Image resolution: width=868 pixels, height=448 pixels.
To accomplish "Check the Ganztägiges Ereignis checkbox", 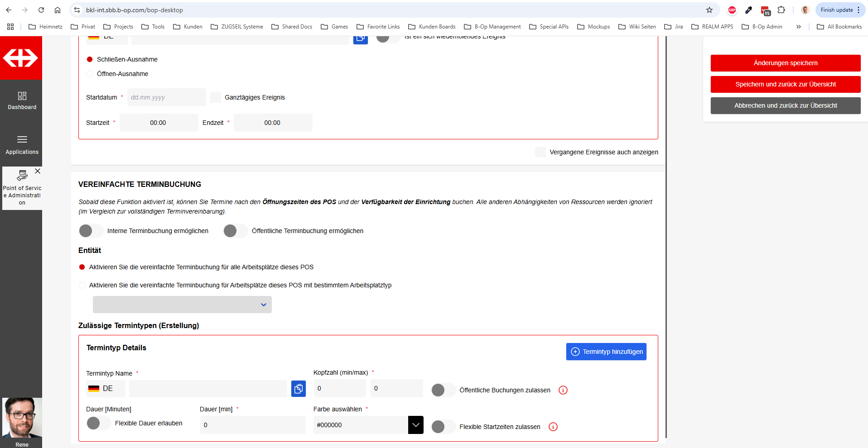I will coord(216,97).
